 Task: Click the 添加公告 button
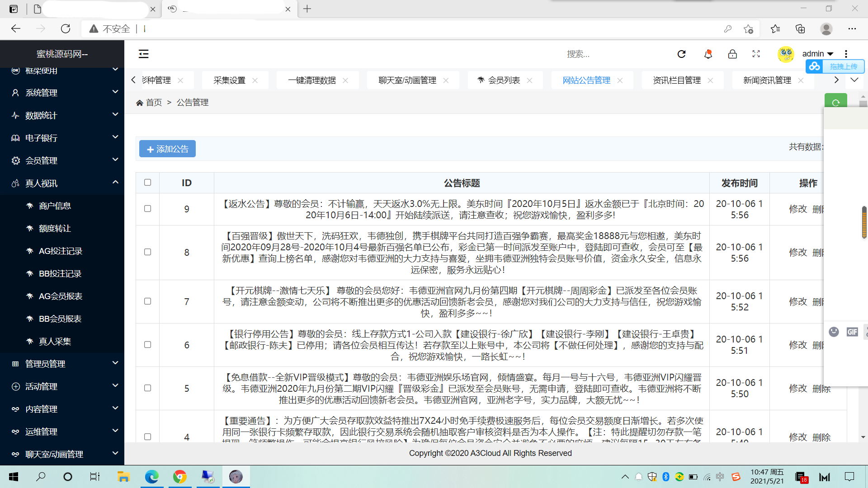tap(167, 149)
